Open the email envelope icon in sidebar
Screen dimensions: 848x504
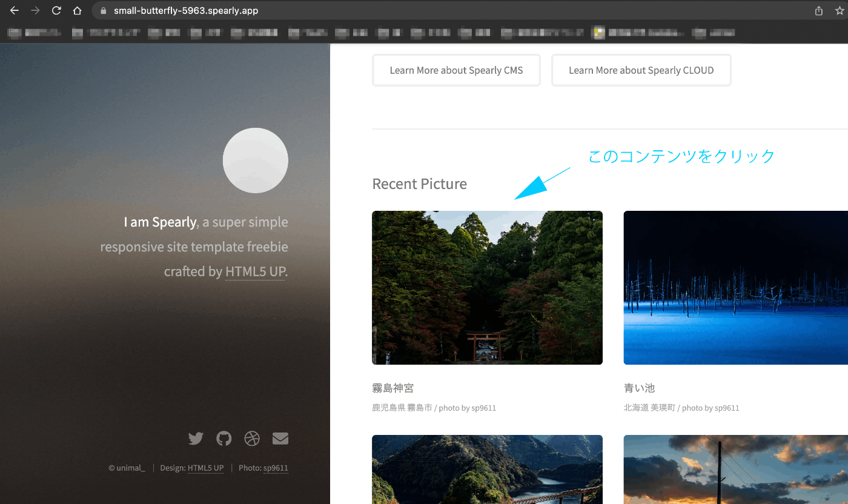280,439
